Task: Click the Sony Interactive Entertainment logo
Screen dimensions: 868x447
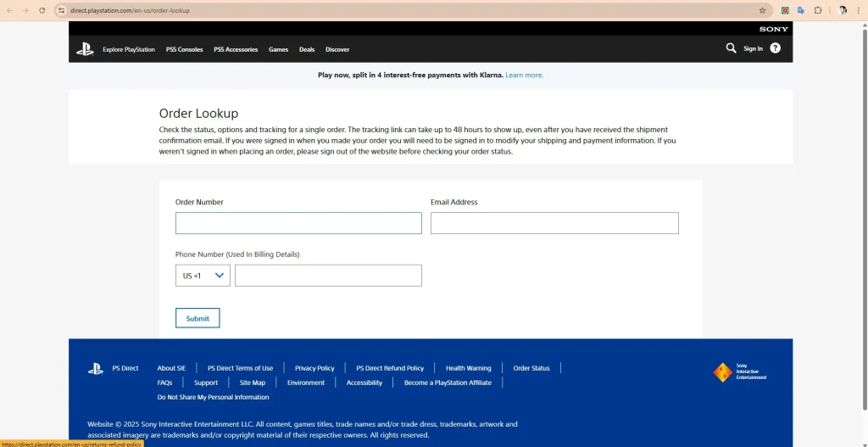Action: click(739, 372)
